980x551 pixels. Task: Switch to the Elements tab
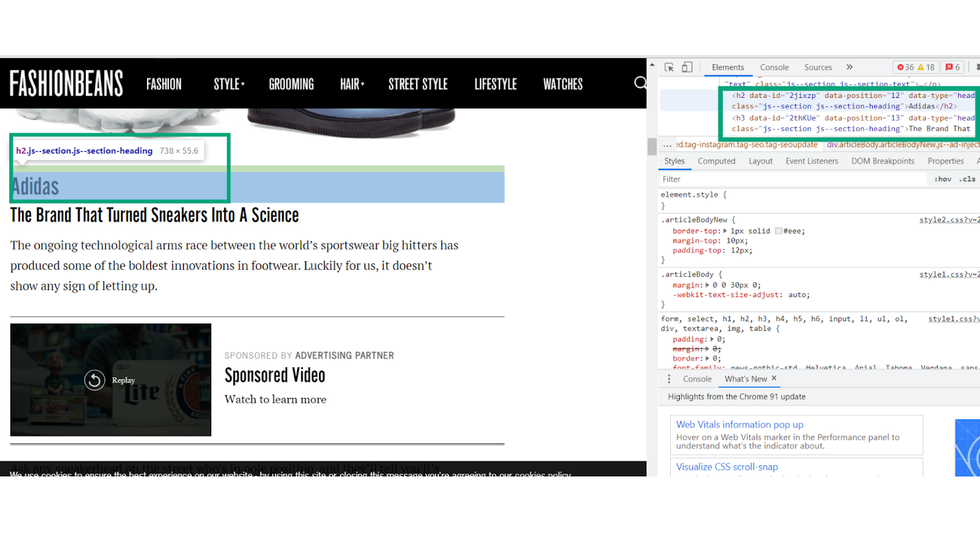click(x=728, y=67)
